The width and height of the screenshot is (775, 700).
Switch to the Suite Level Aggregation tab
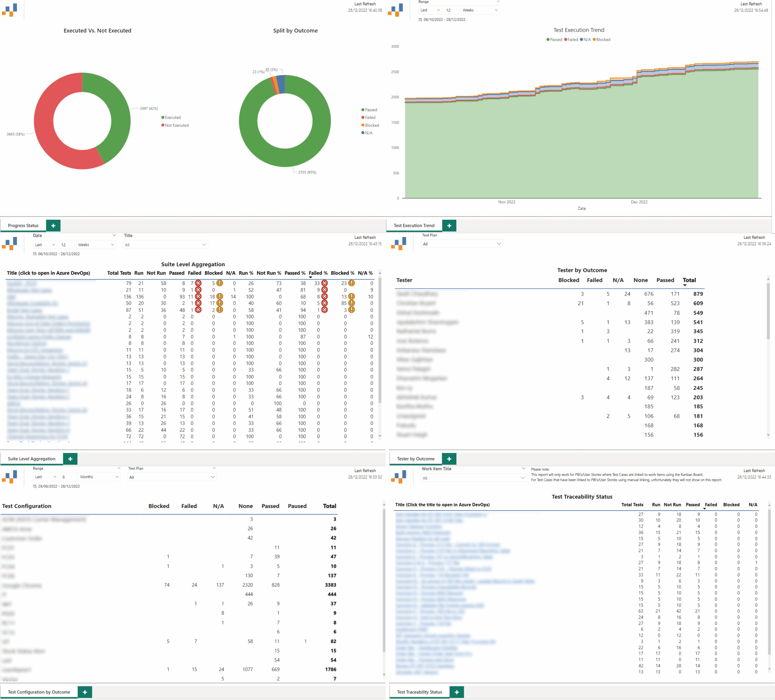[x=32, y=459]
